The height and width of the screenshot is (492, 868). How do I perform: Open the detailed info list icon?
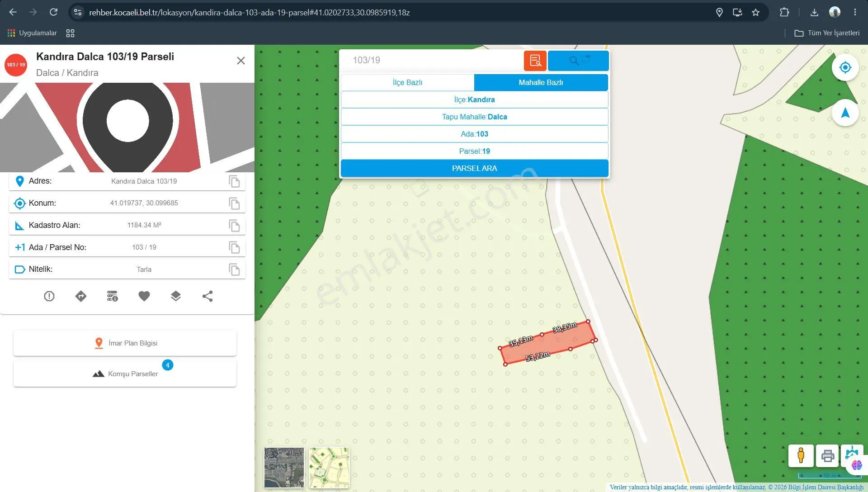coord(113,296)
